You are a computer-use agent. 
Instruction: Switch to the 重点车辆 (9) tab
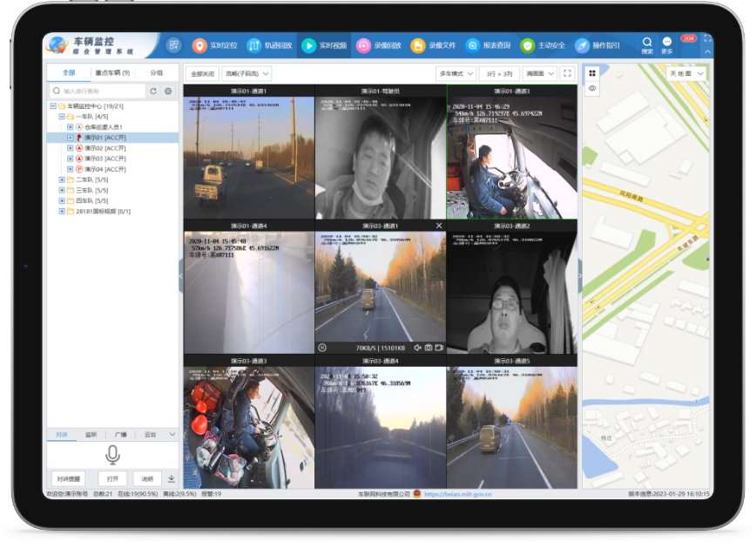pyautogui.click(x=112, y=73)
